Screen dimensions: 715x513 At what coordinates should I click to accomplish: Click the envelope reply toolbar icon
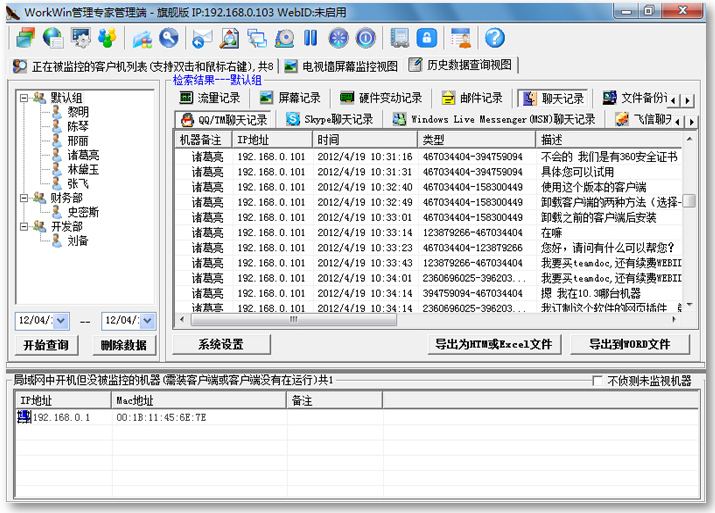pos(202,38)
